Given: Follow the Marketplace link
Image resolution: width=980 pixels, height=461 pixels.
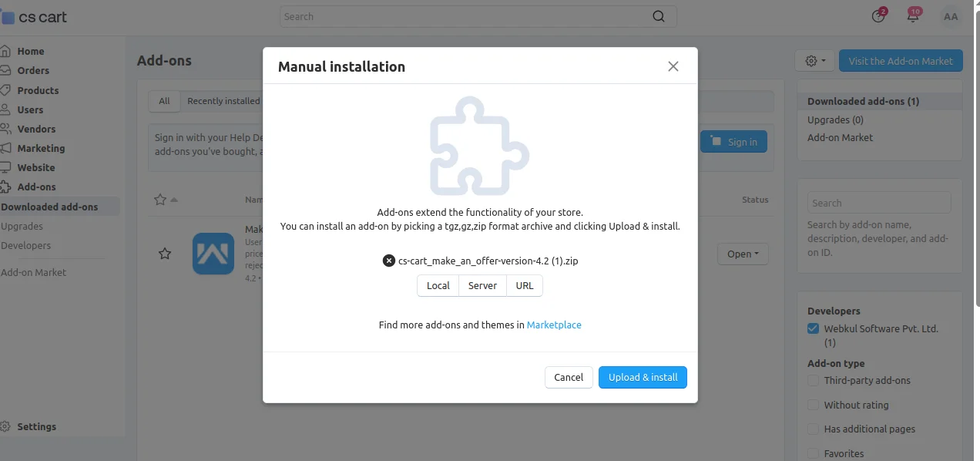Looking at the screenshot, I should coord(554,325).
